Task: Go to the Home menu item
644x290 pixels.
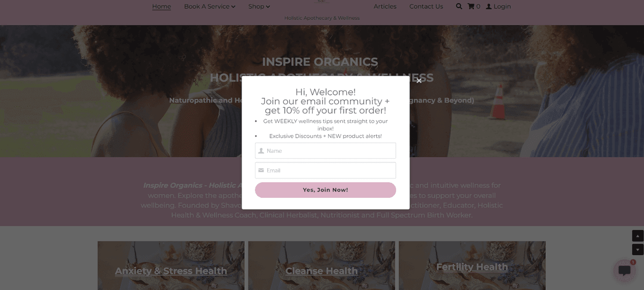Action: 162,6
